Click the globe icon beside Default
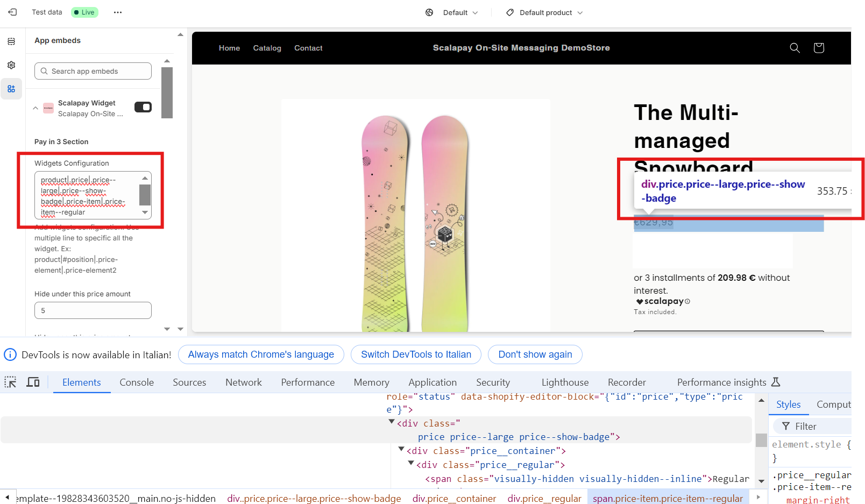This screenshot has width=865, height=504. (429, 12)
